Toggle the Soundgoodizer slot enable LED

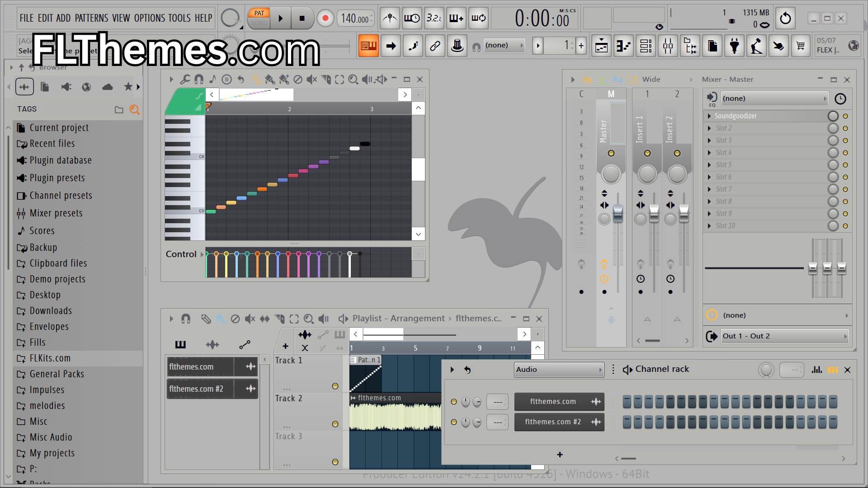pos(845,116)
